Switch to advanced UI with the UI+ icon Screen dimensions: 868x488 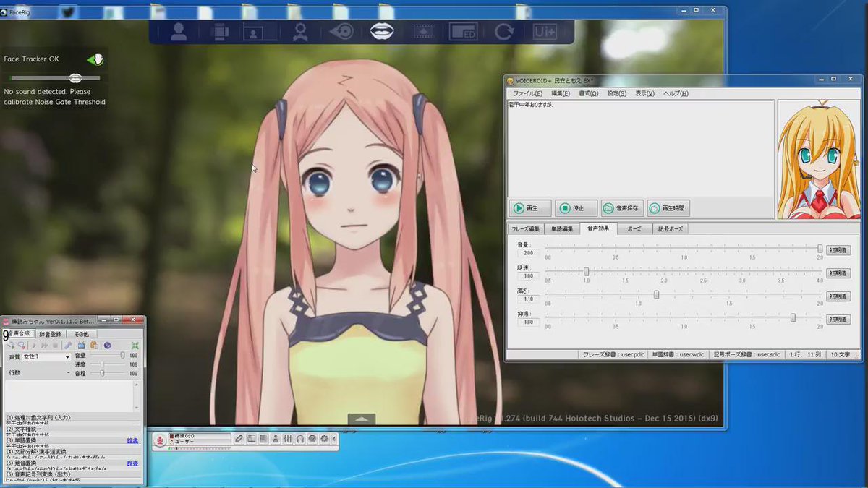(545, 32)
